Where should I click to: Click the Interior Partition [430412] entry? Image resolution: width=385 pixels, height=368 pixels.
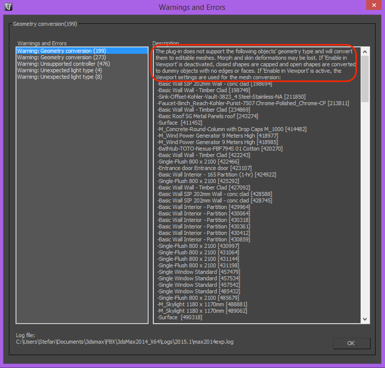[x=204, y=233]
